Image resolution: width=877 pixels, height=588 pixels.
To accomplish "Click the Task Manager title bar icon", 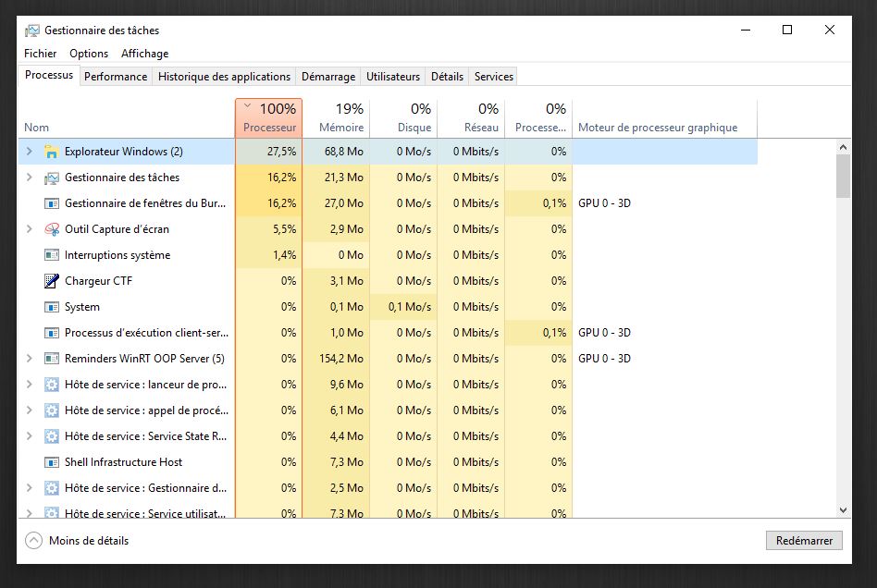I will pos(32,31).
